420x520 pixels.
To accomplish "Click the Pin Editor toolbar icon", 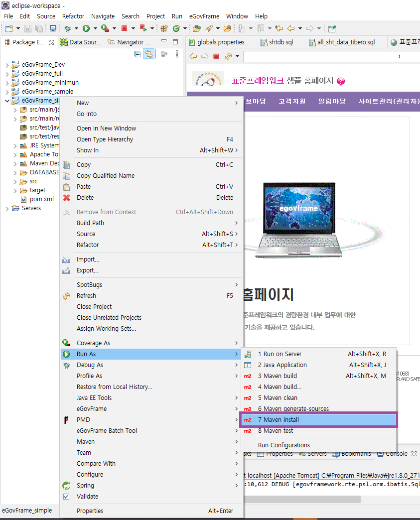I will pos(332,28).
